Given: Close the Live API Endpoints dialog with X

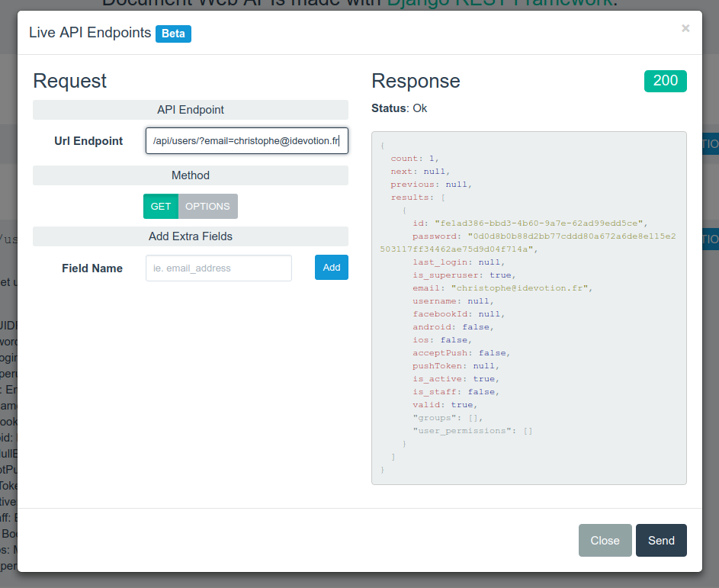Looking at the screenshot, I should [x=685, y=28].
